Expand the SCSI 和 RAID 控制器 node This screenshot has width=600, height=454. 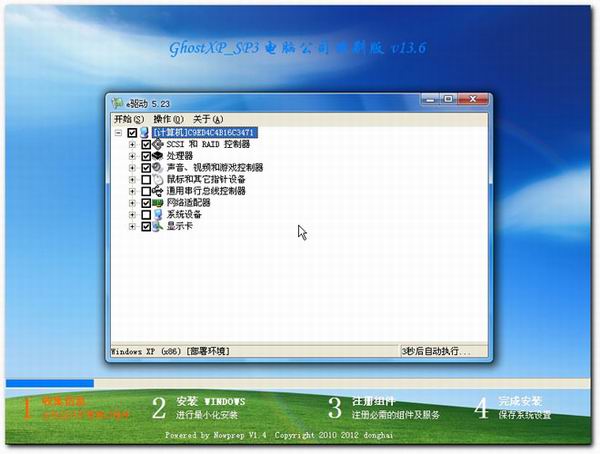[132, 145]
